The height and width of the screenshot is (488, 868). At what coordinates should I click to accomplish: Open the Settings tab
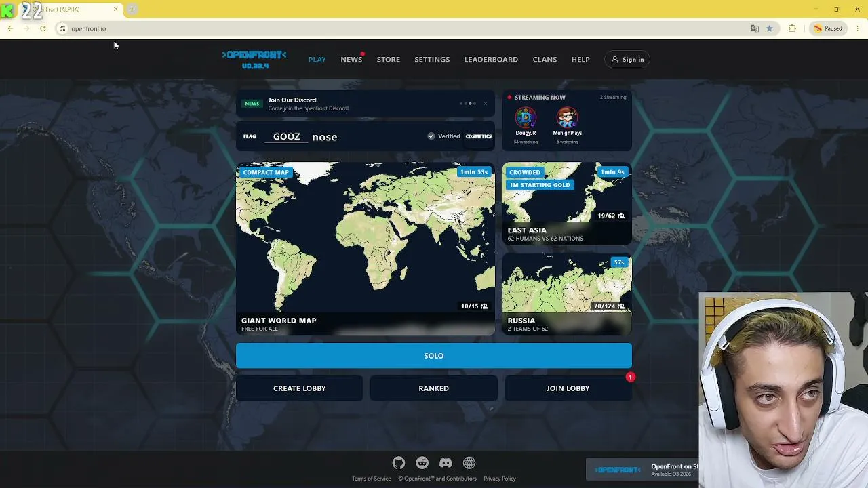coord(432,60)
